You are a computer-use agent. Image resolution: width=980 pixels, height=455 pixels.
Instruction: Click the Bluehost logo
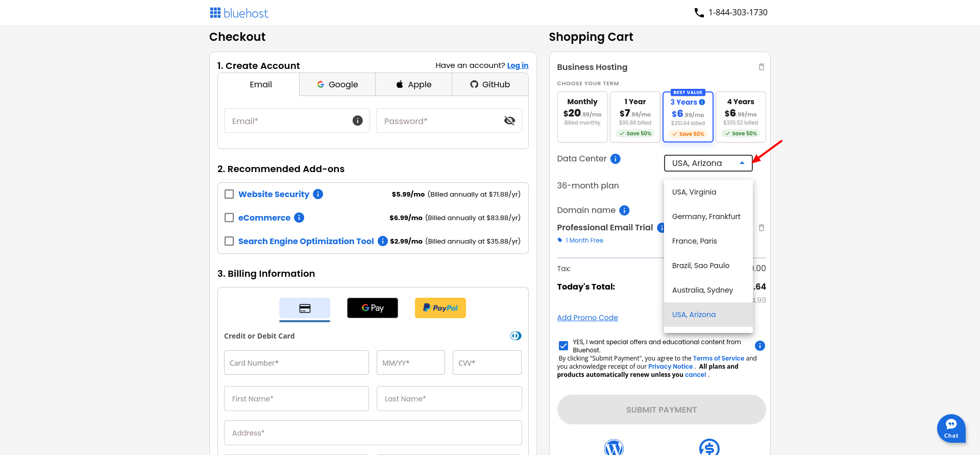(x=239, y=13)
